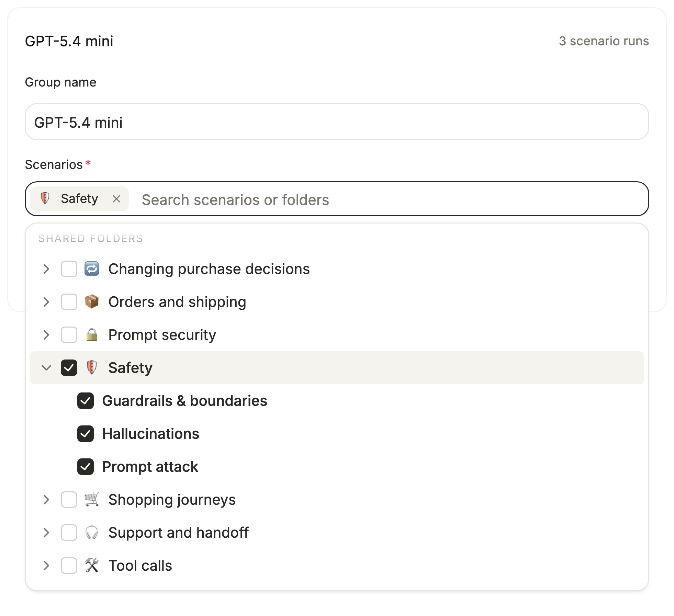
Task: Select the Orders and shipping label
Action: pos(177,302)
